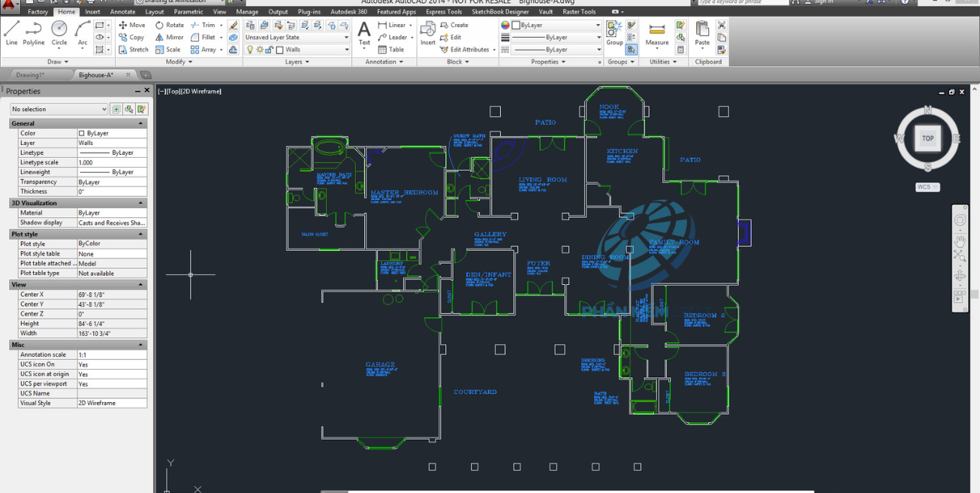Click the viewport label [Top]
The width and height of the screenshot is (980, 493).
point(173,91)
